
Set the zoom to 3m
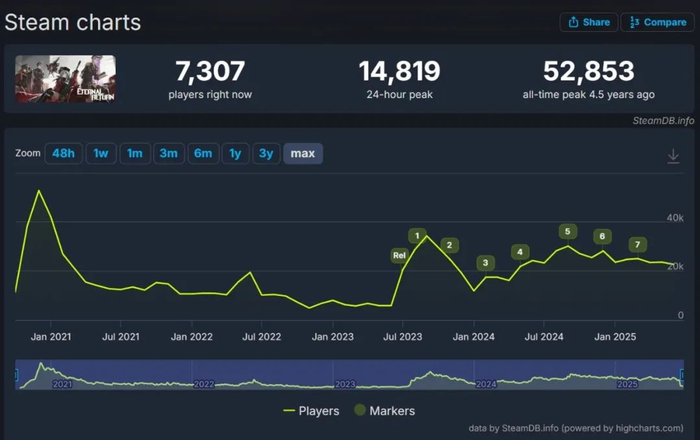[169, 154]
